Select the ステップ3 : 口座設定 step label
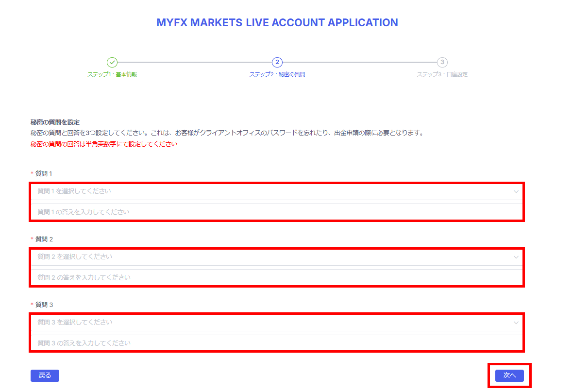The image size is (572, 392). [x=442, y=74]
